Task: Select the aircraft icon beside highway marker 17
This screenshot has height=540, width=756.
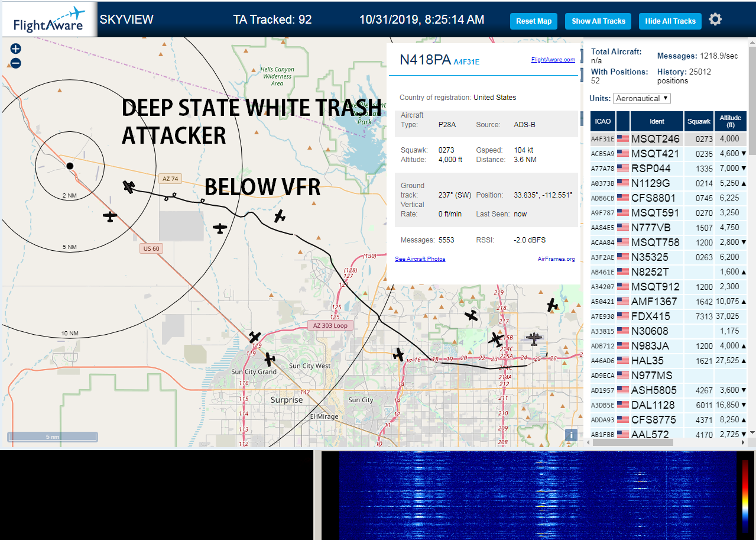Action: coord(399,354)
